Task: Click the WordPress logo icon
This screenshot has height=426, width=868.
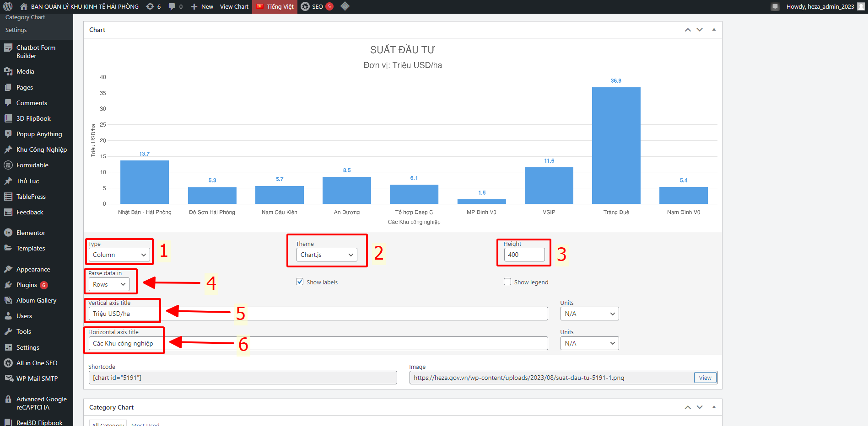Action: coord(8,6)
